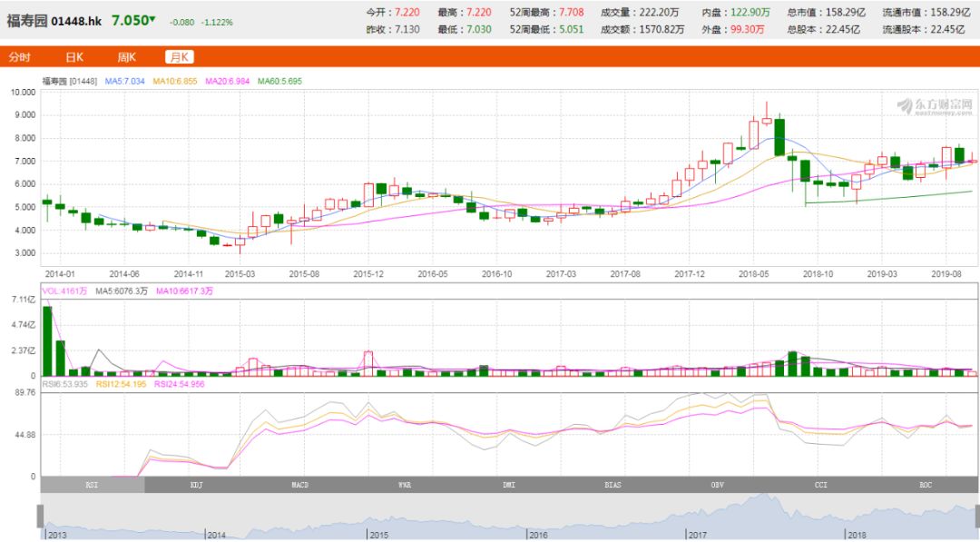Click the chart title 福寿园 [01448]

[x=69, y=82]
